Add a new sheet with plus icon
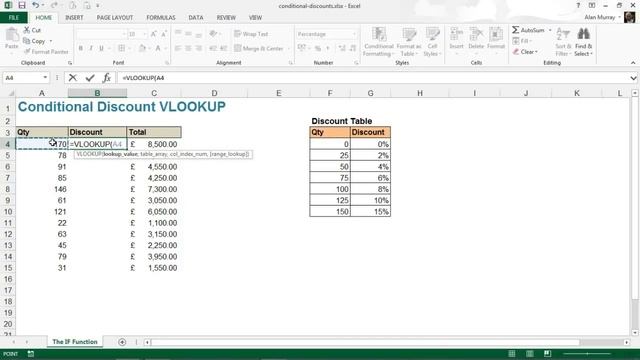The height and width of the screenshot is (360, 640). tap(122, 342)
